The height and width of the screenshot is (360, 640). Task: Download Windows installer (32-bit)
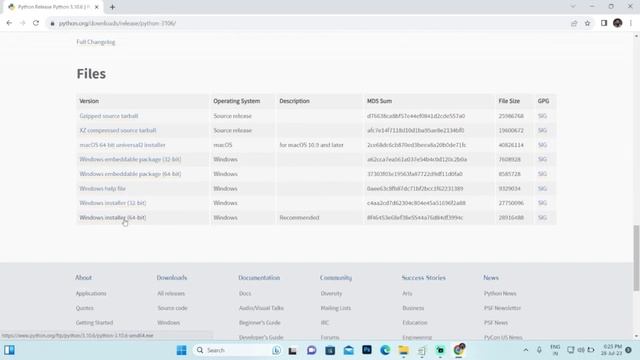click(x=113, y=203)
